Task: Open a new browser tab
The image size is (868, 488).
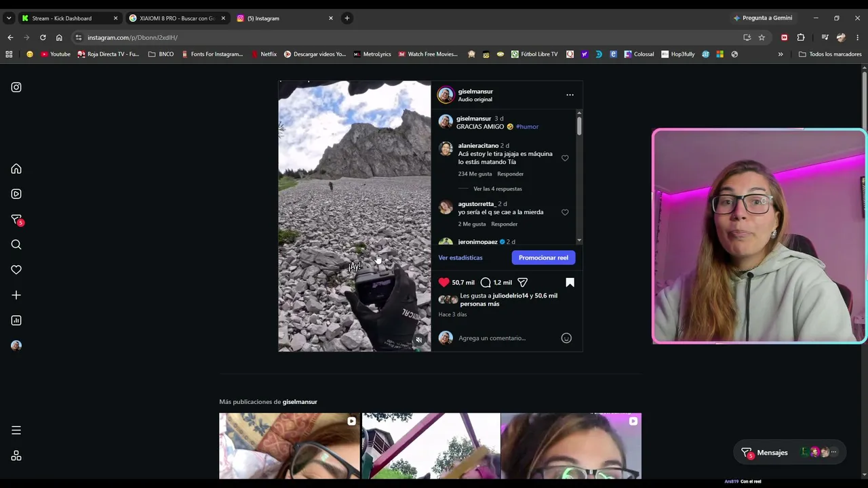Action: [x=347, y=18]
